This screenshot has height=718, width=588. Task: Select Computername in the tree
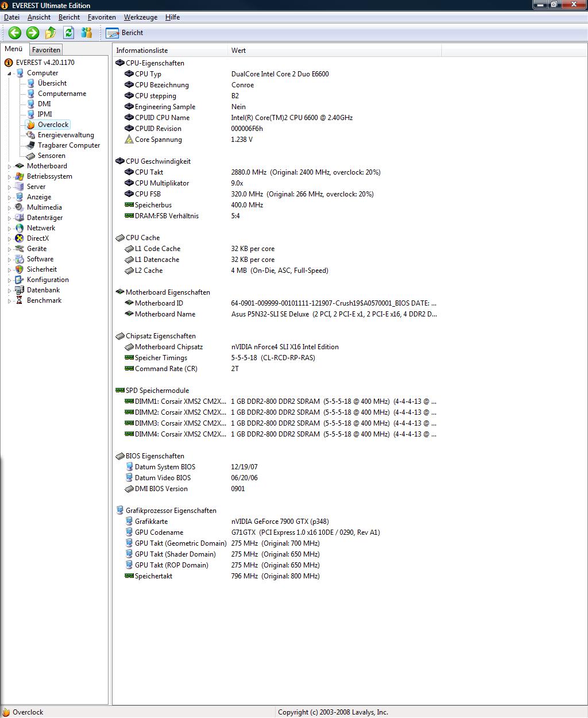62,94
